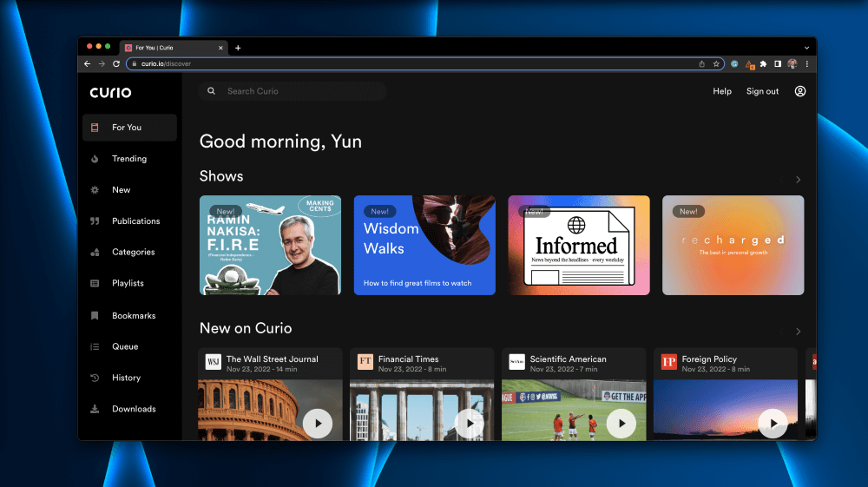
Task: Click the browser forward arrow
Action: point(102,63)
